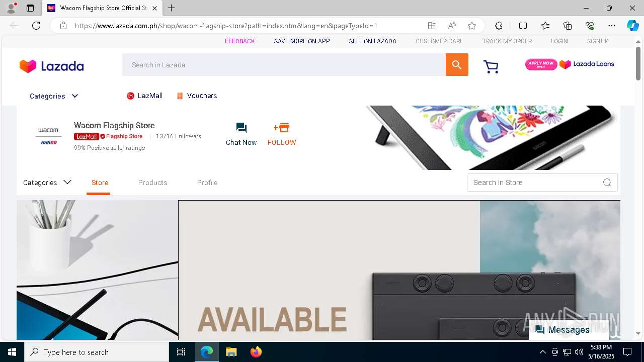Show hidden system tray icons
644x362 pixels.
[543, 352]
